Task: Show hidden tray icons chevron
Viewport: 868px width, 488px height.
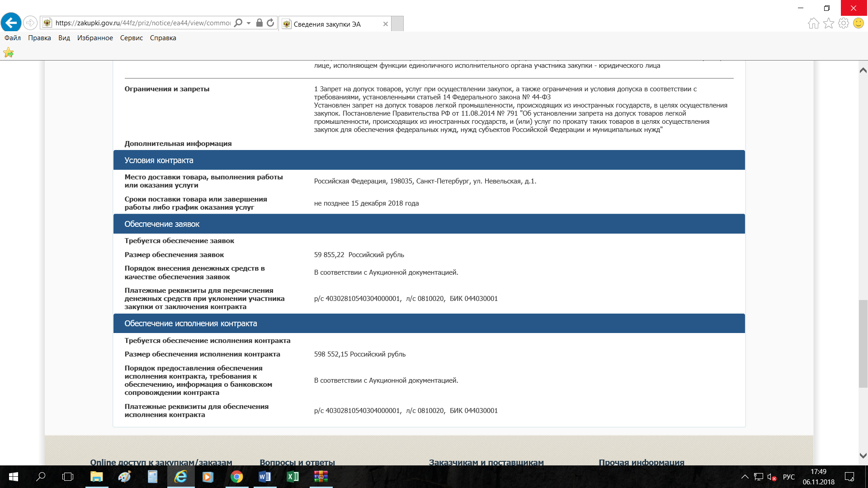Action: (x=745, y=477)
